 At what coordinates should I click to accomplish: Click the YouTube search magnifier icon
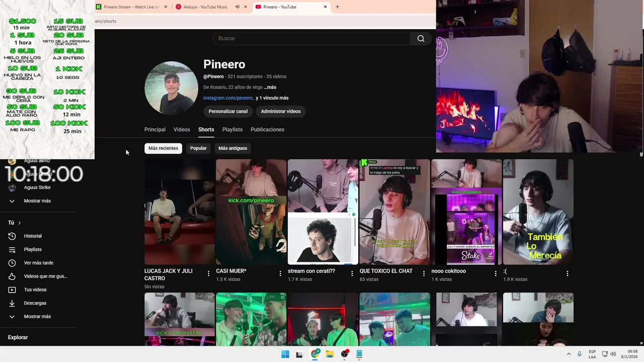coord(421,39)
